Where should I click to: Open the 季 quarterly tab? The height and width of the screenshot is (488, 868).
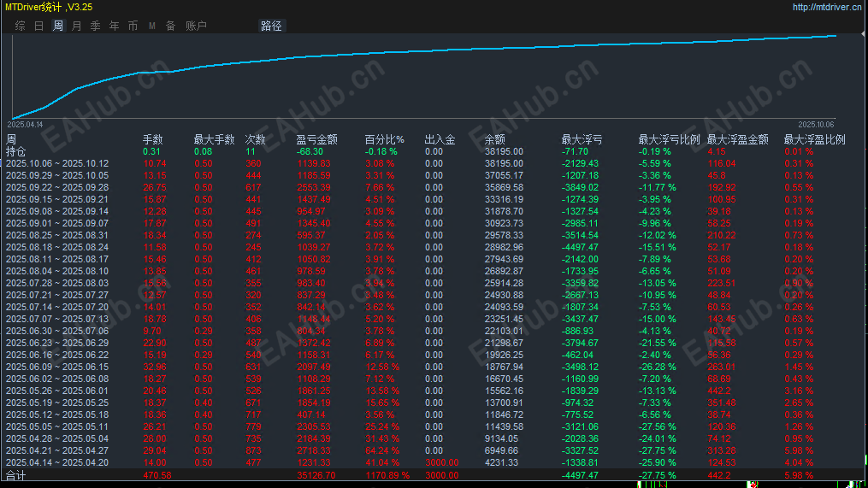95,26
